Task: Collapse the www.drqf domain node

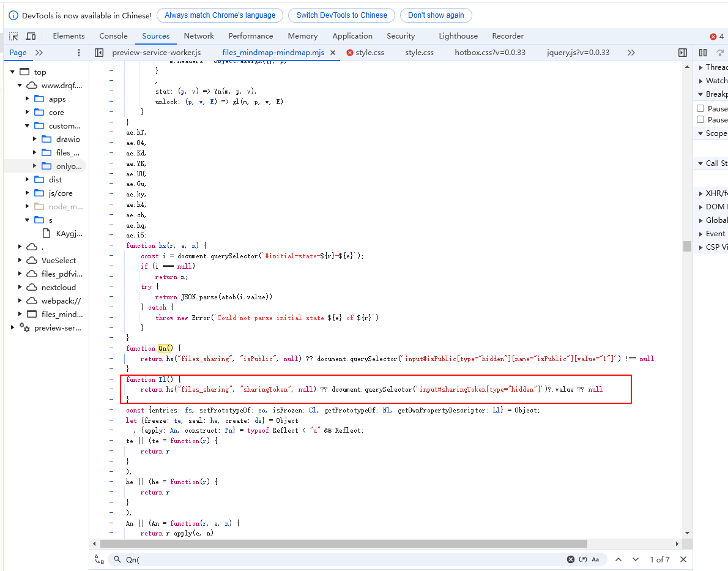Action: [x=20, y=86]
